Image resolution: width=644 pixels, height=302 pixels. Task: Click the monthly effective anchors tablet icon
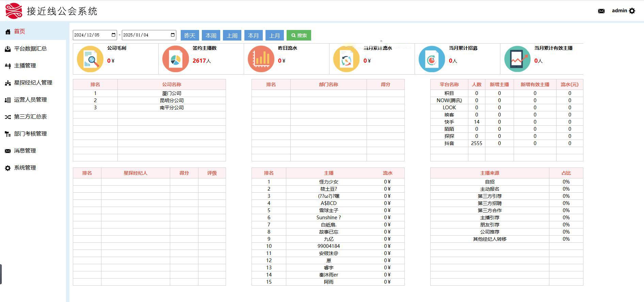(x=517, y=59)
